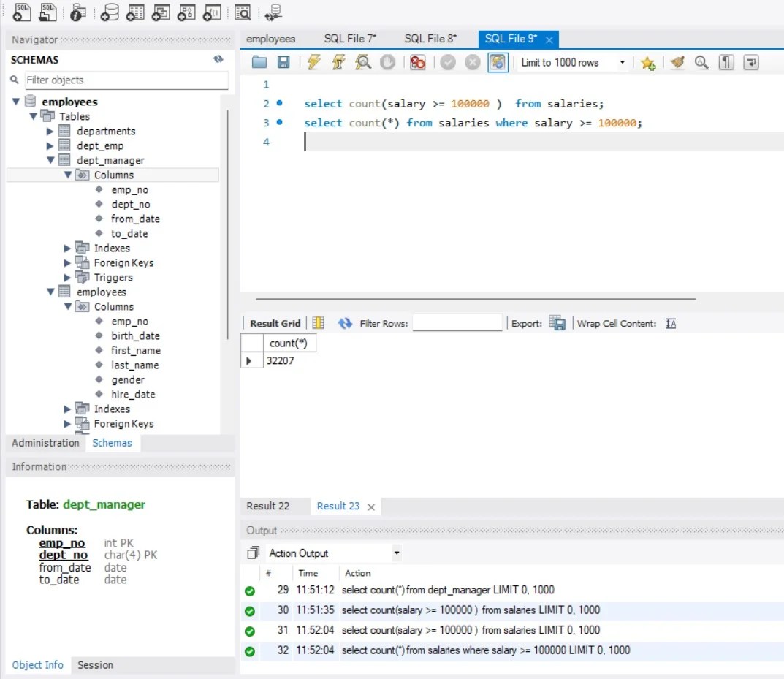Toggle wrap text in editor

tap(750, 62)
